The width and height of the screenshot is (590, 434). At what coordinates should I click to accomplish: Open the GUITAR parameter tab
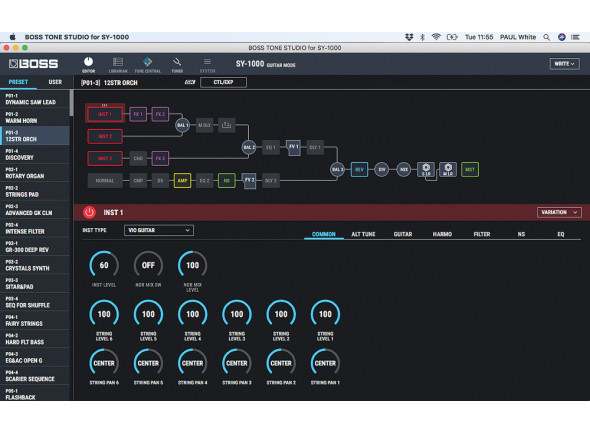(x=403, y=234)
